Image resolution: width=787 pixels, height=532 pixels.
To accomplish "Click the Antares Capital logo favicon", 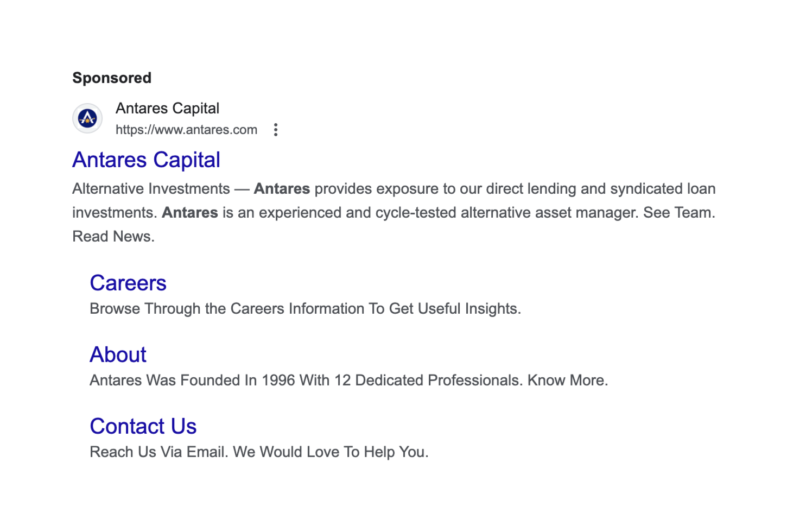I will 87,118.
